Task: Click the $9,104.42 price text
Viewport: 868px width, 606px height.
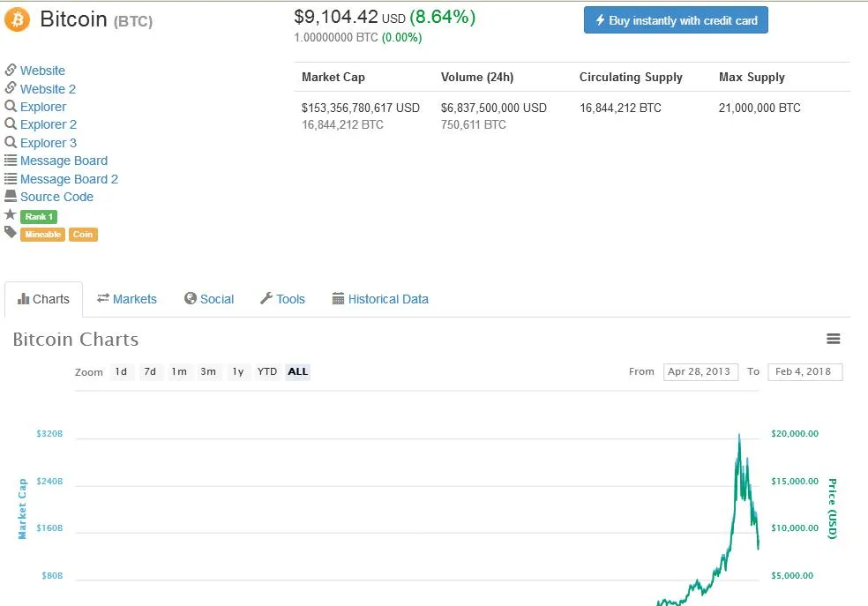Action: point(336,17)
